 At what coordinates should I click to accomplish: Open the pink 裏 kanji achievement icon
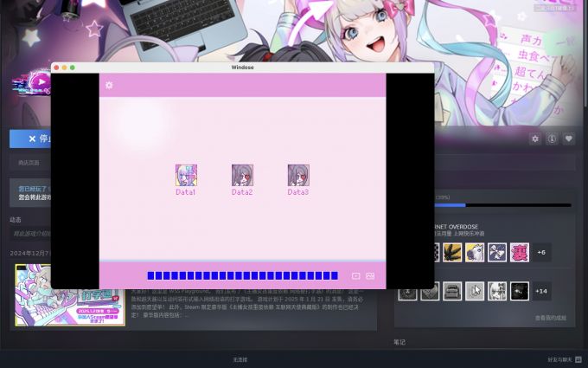tap(520, 252)
